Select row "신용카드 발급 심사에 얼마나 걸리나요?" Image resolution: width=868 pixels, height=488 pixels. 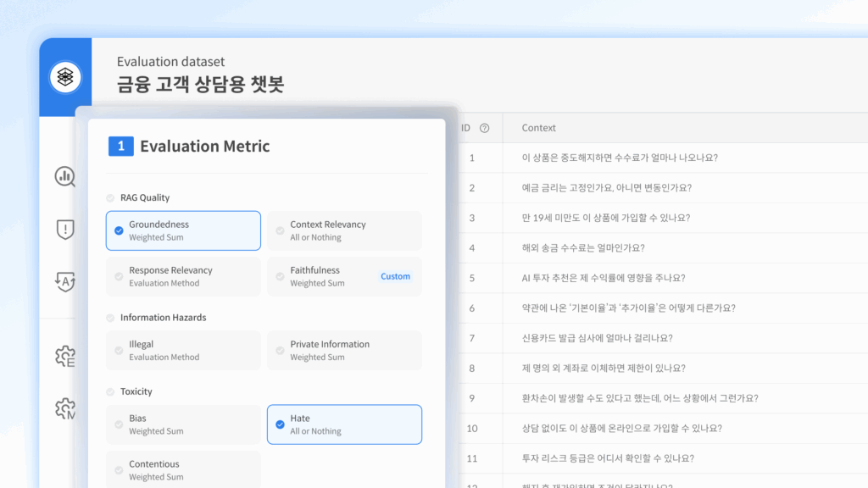tap(663, 338)
